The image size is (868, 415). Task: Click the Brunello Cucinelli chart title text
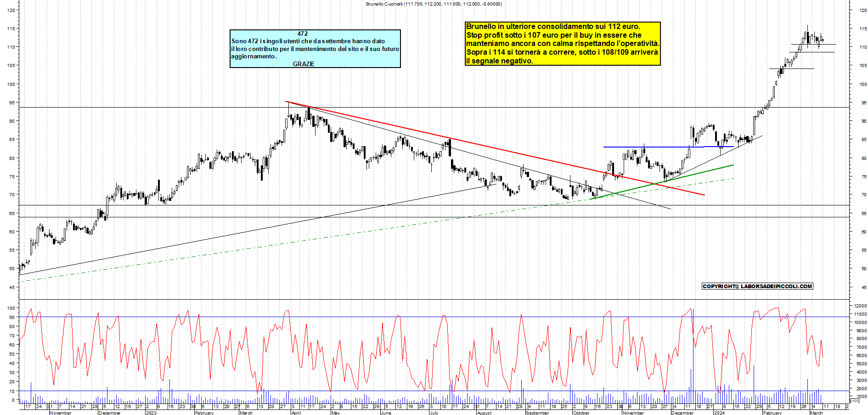click(x=434, y=4)
